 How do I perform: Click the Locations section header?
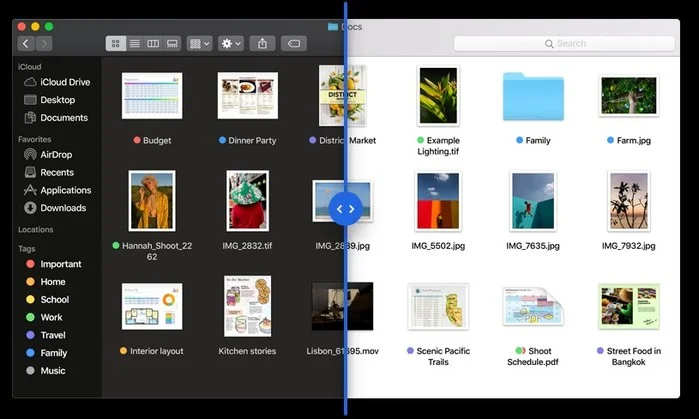click(x=36, y=230)
